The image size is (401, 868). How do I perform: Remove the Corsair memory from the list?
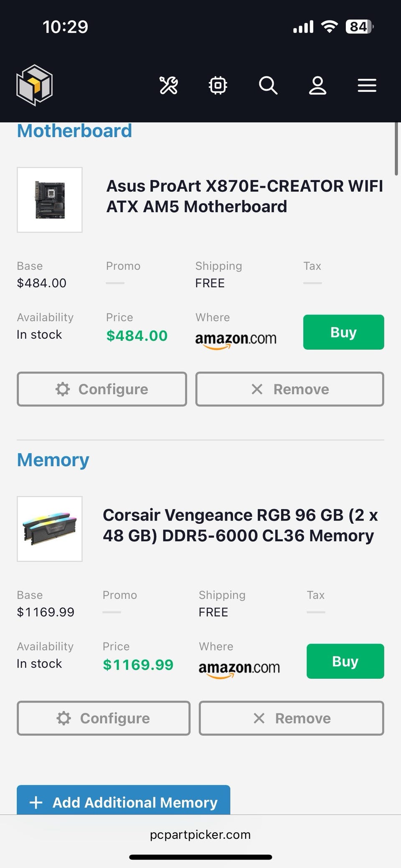pyautogui.click(x=291, y=718)
